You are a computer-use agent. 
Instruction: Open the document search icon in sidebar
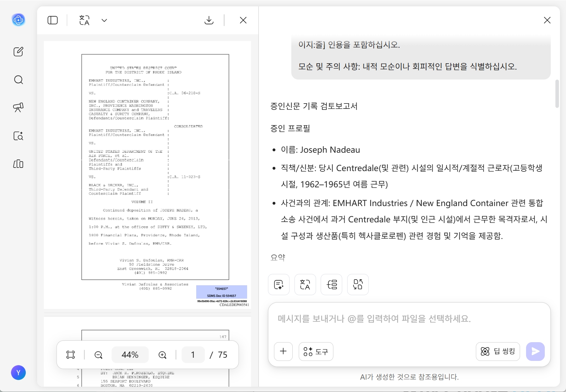tap(18, 136)
